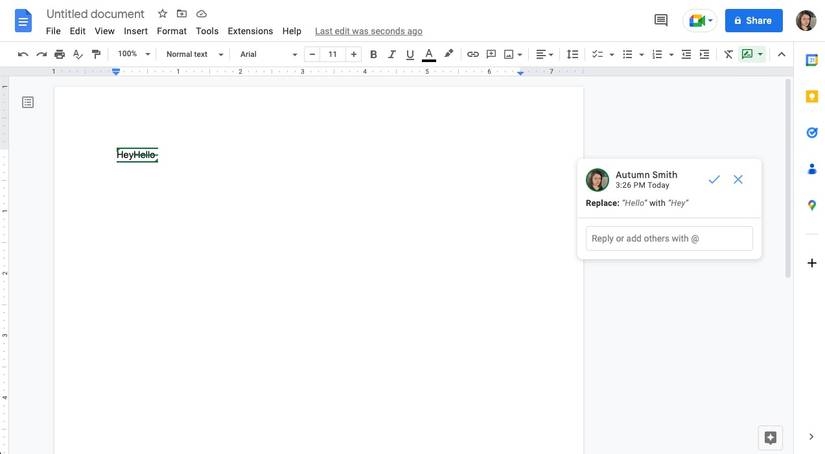825x454 pixels.
Task: Clear formatting
Action: coord(728,54)
